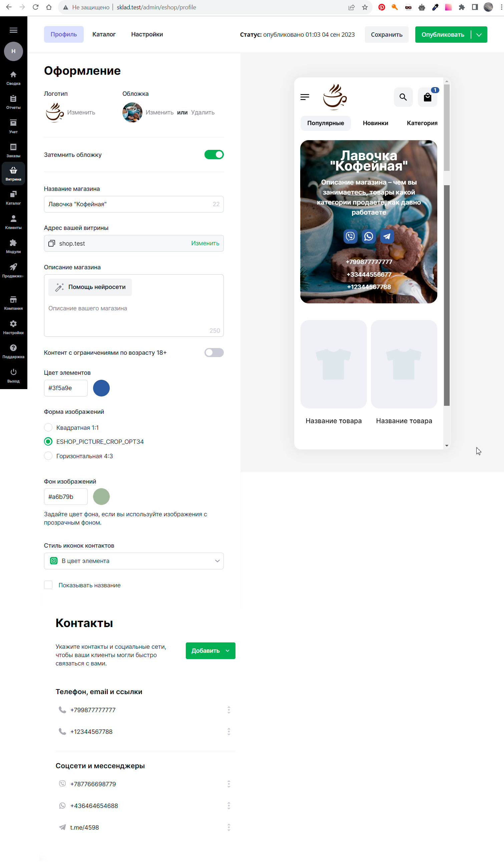Click the Telegram icon on preview cover
Screen dimensions: 504x868
click(x=387, y=236)
